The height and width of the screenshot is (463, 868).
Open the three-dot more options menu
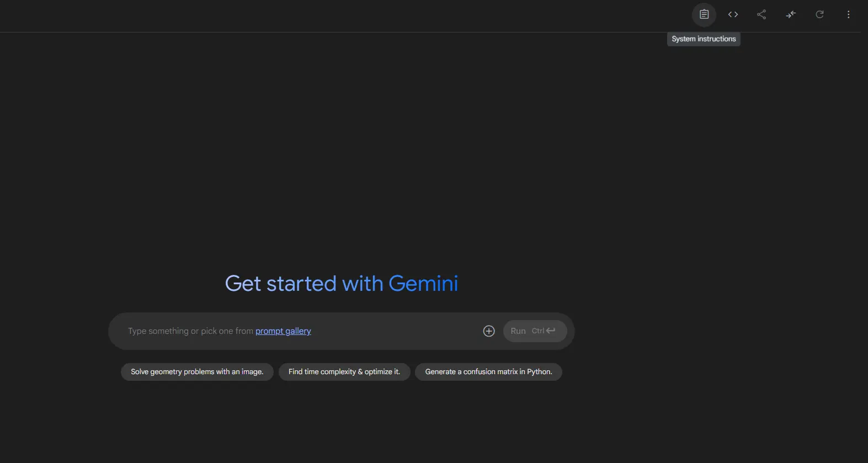(x=849, y=14)
